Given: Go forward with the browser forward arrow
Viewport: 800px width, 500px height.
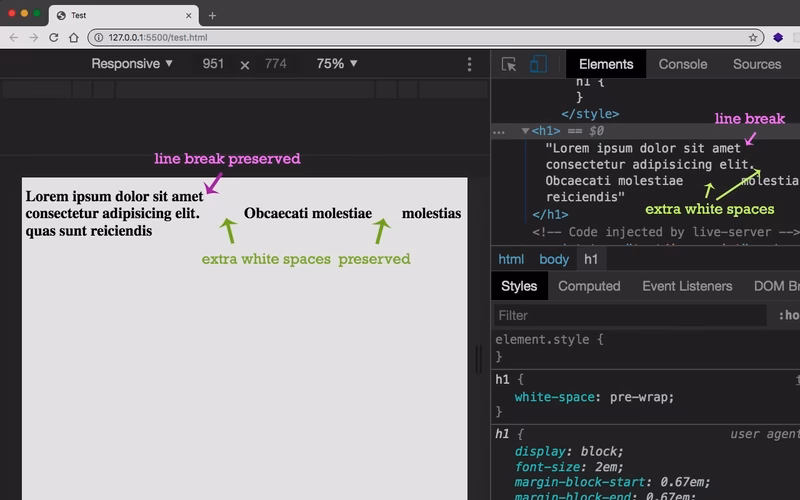Looking at the screenshot, I should (x=34, y=37).
